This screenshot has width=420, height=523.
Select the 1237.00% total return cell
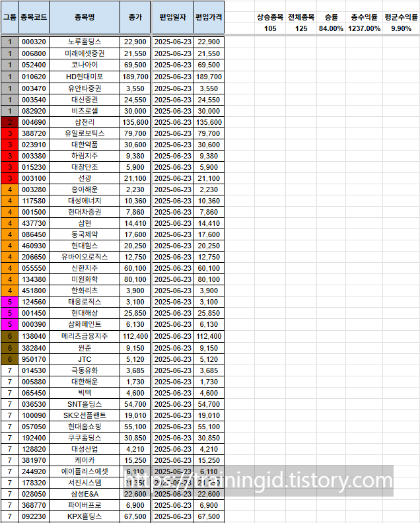tap(364, 28)
